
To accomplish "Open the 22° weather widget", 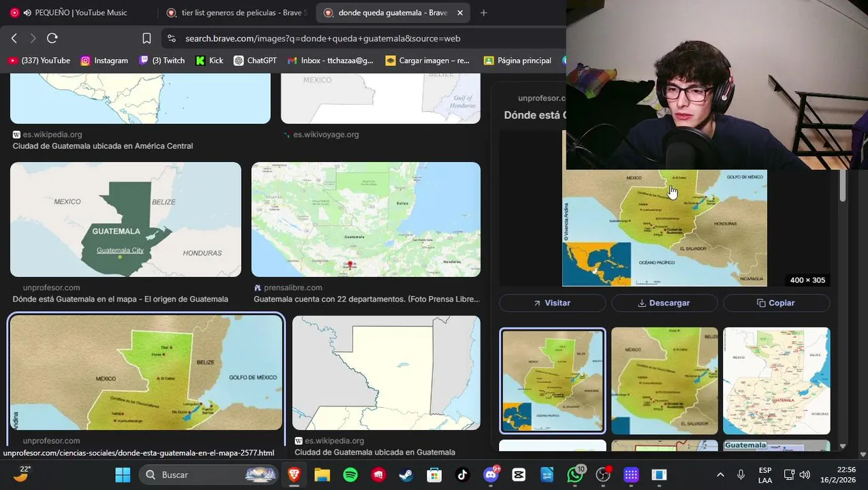I will [21, 473].
